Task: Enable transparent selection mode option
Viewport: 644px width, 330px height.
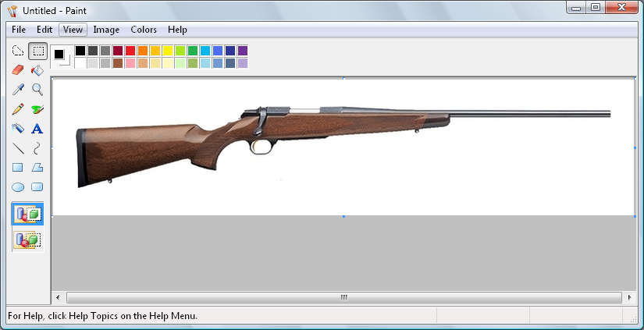Action: tap(27, 240)
